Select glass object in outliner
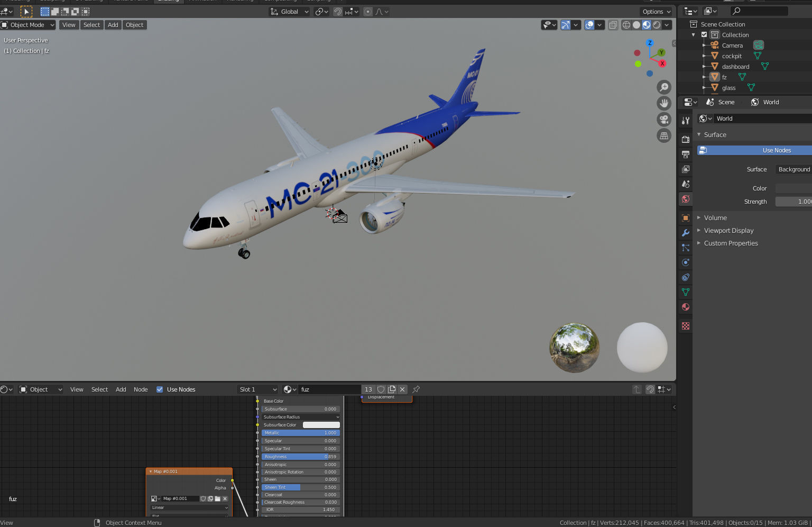Viewport: 812px width, 527px height. [728, 88]
